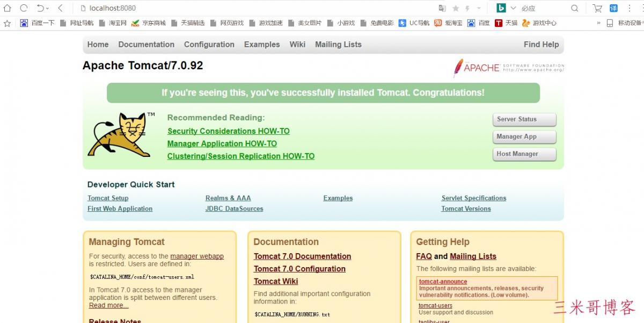Open the 网址导航 bookmark
The height and width of the screenshot is (323, 644).
pos(77,23)
